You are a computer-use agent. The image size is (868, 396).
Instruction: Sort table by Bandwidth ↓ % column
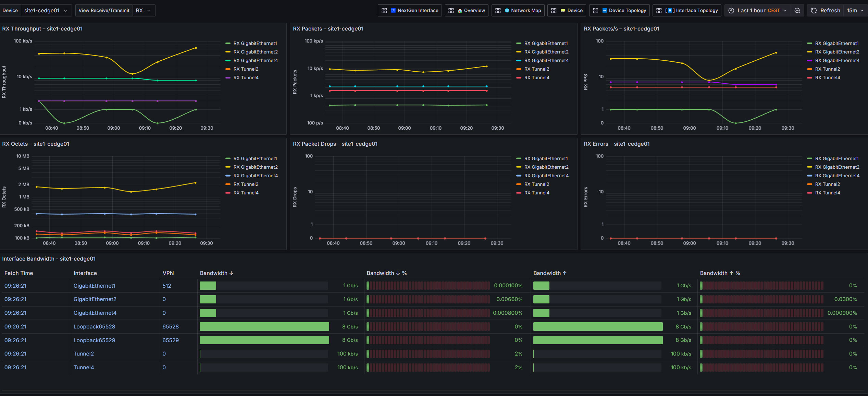387,273
